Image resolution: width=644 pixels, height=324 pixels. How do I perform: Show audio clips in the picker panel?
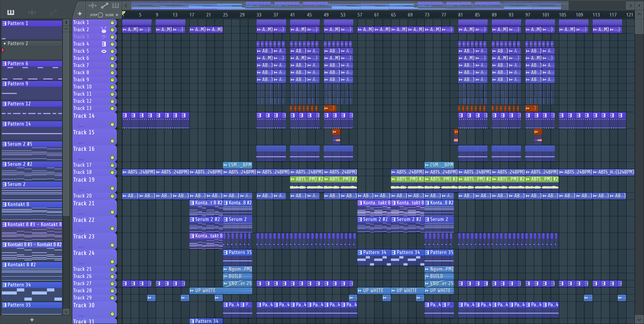click(x=32, y=12)
